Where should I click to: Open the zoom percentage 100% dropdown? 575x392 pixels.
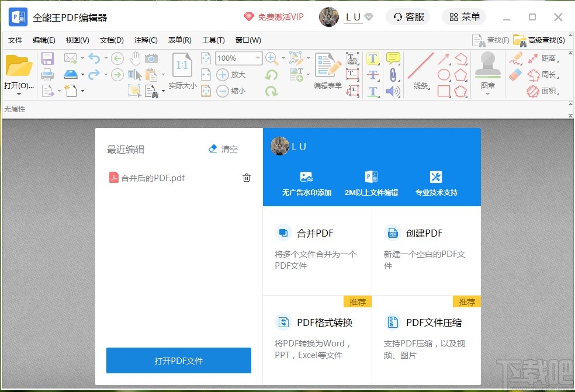coord(258,58)
